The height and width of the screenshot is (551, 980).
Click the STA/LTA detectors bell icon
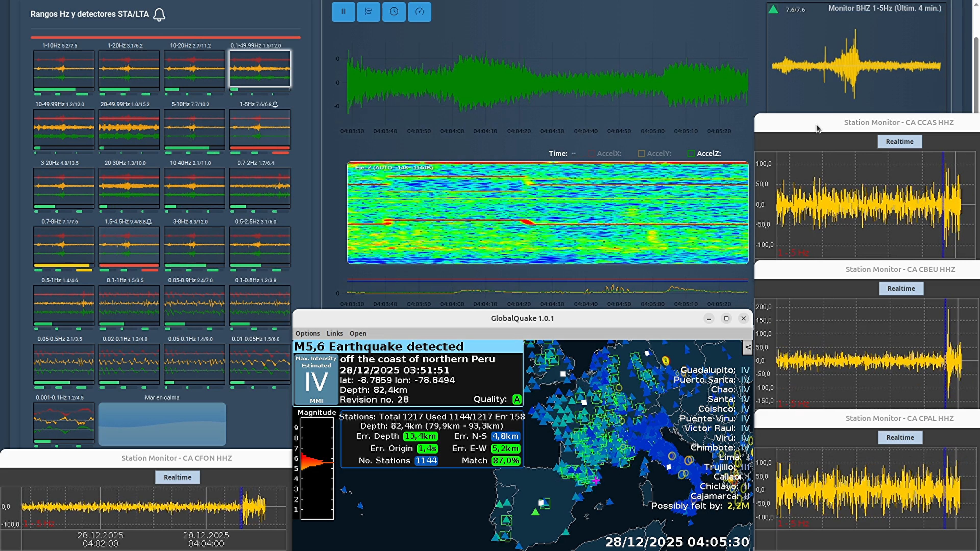pos(159,15)
